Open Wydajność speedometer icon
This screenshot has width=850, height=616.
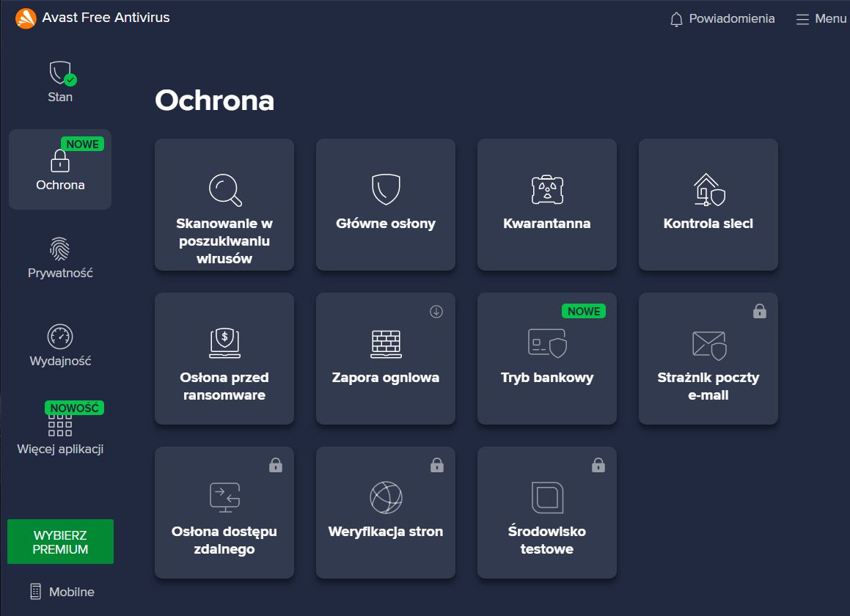pyautogui.click(x=60, y=337)
